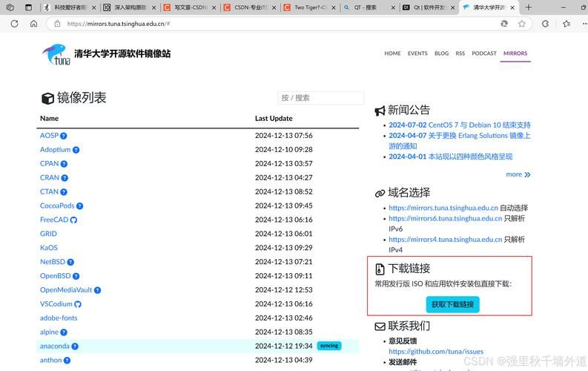Click the CTAN help question icon

64,192
